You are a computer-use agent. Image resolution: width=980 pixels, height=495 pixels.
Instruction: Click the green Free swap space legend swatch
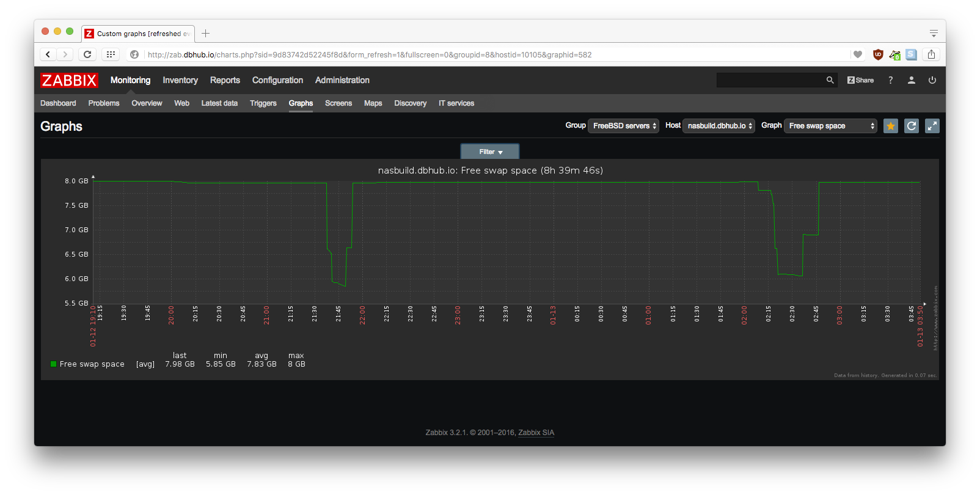[x=54, y=364]
